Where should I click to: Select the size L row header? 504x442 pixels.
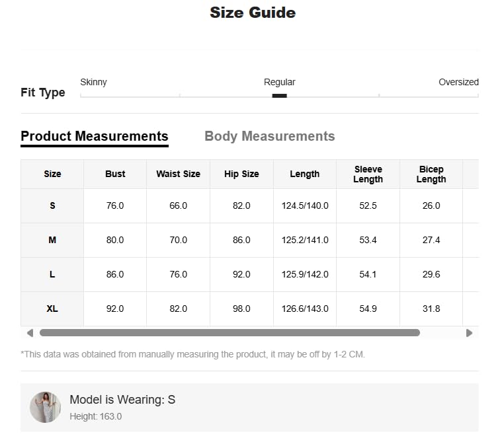[x=52, y=274]
